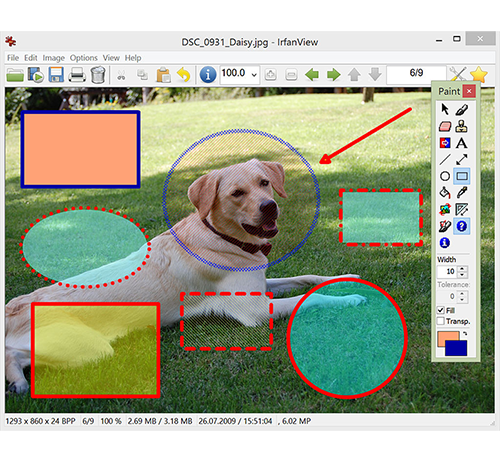Click the dark blue background color swatch
Viewport: 500px width, 462px height.
pos(457,349)
